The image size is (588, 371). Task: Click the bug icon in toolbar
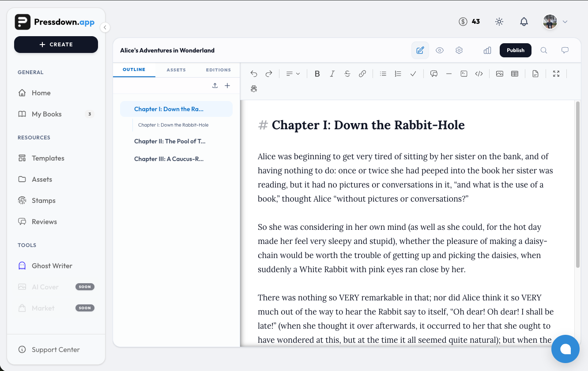[254, 89]
